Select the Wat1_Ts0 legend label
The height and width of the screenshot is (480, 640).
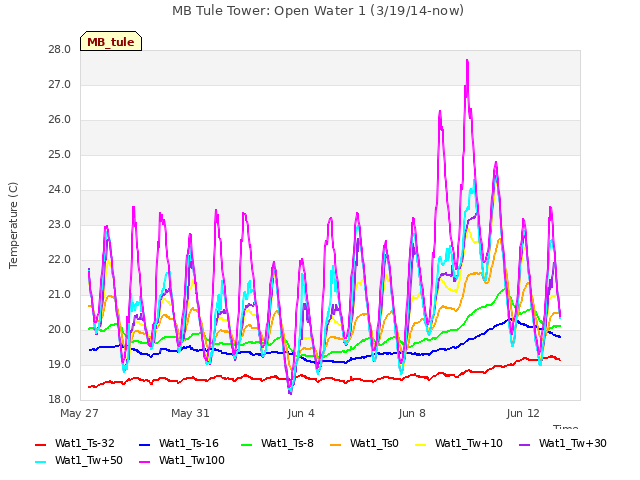coord(374,444)
